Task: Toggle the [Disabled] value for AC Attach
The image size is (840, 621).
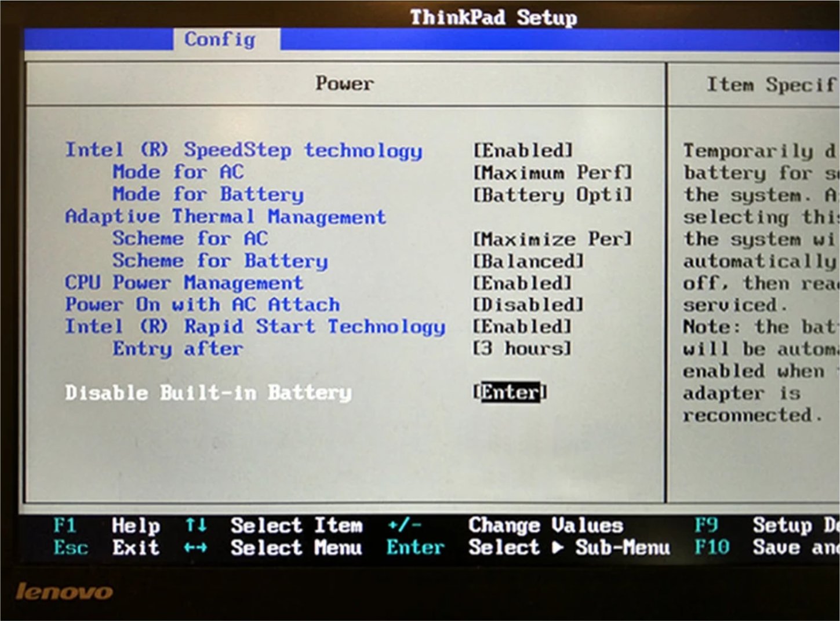Action: [529, 305]
